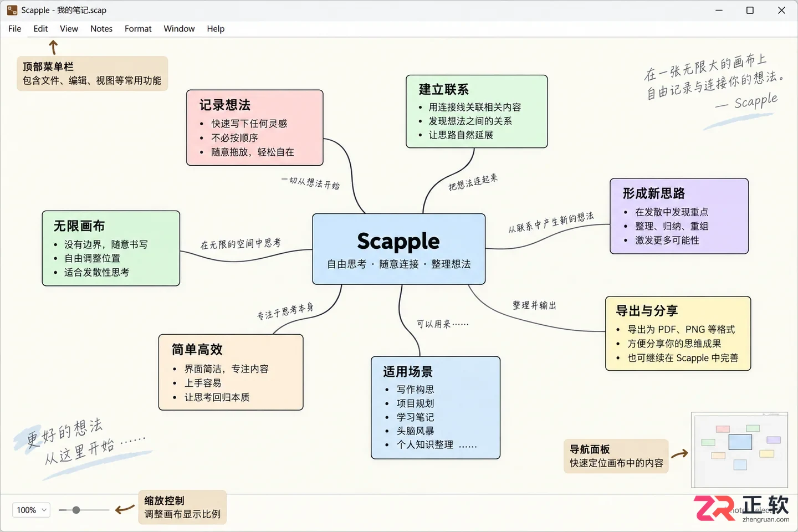This screenshot has width=798, height=532.
Task: Select the 适用场景 note heading
Action: click(408, 372)
